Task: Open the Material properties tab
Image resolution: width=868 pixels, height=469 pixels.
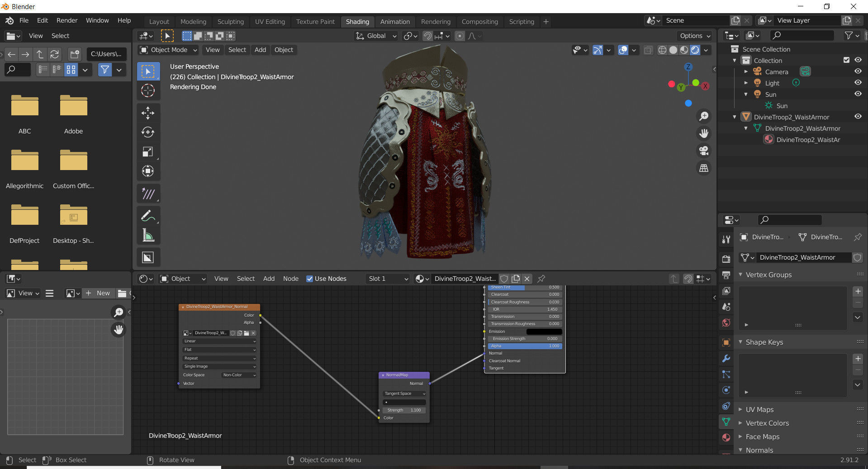Action: (x=726, y=437)
